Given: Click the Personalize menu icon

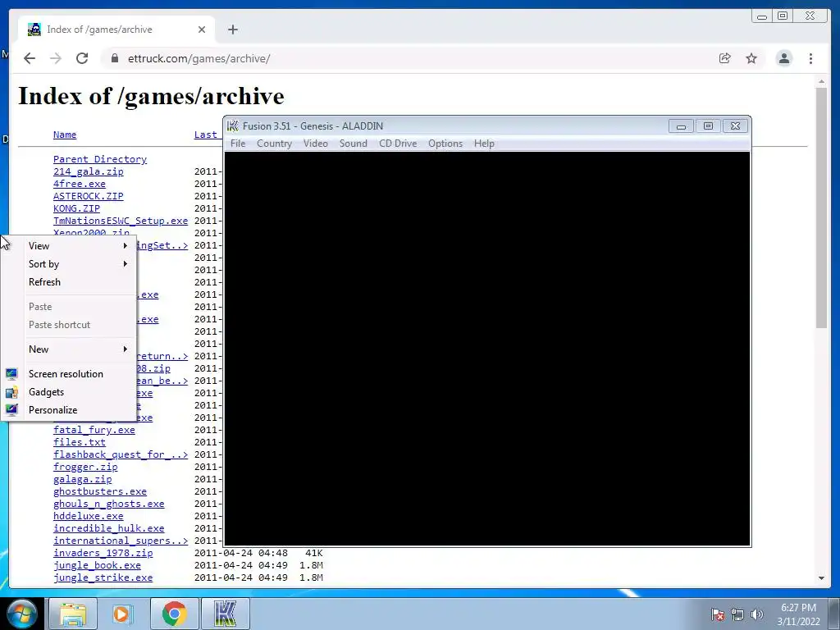Looking at the screenshot, I should click(11, 410).
